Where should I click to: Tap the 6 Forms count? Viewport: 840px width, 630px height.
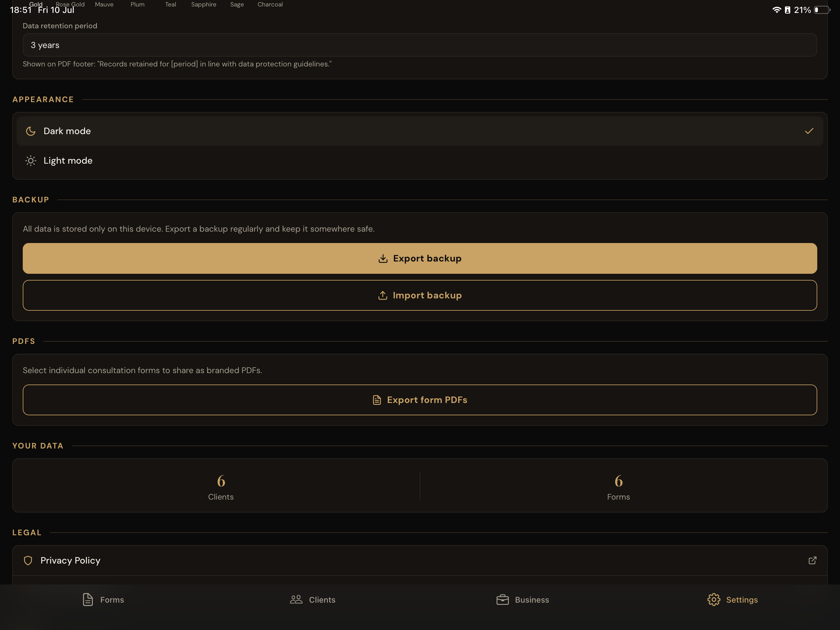[618, 488]
